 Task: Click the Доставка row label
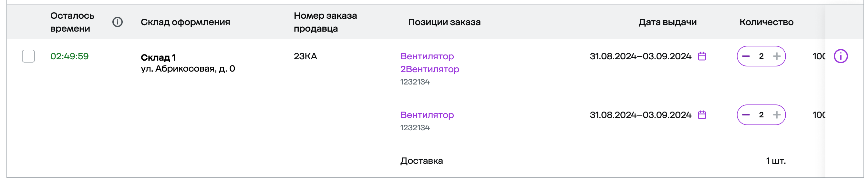[x=421, y=161]
